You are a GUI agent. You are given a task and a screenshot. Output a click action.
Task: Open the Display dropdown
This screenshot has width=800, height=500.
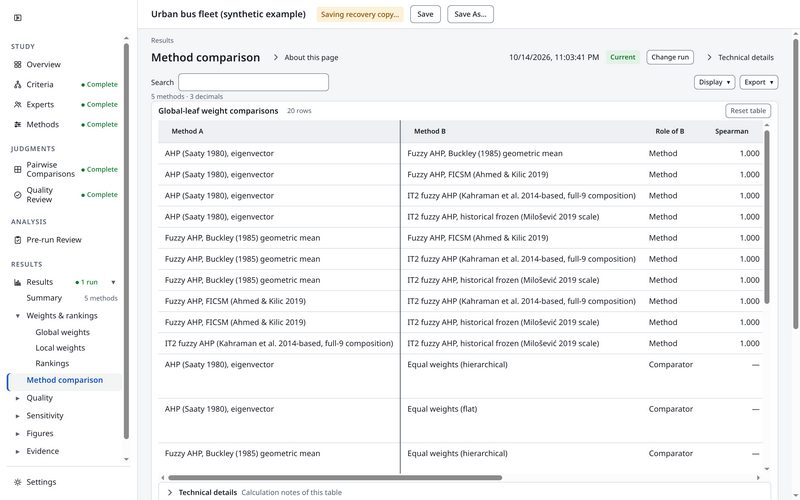714,82
